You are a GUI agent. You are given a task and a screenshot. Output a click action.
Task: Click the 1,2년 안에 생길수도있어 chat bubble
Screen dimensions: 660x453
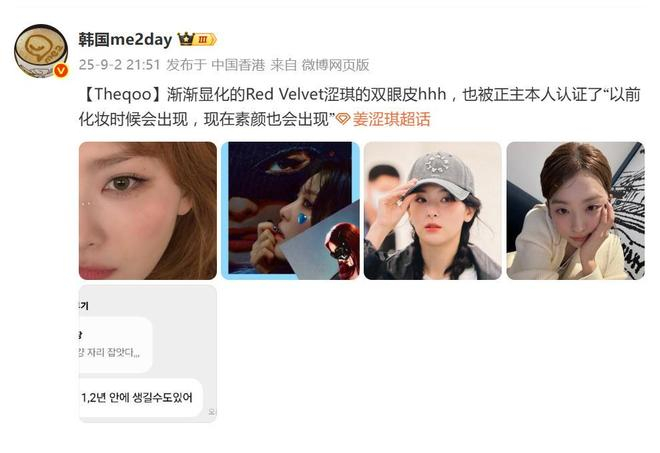pos(141,398)
